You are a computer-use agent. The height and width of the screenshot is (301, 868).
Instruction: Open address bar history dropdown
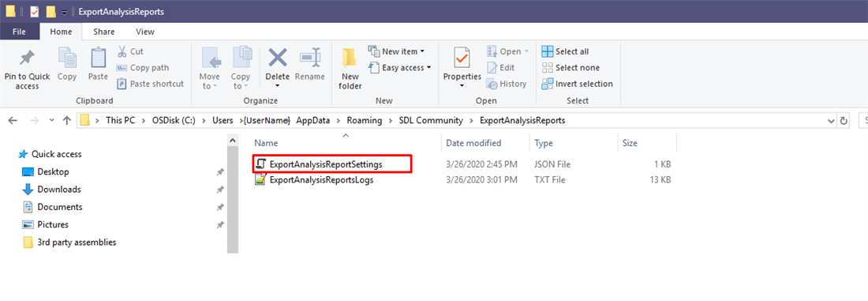(x=830, y=120)
